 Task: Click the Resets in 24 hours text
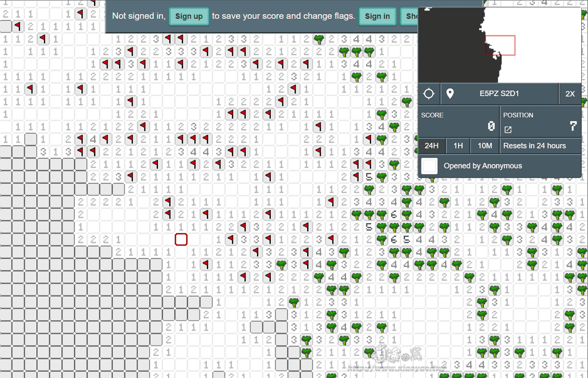(534, 145)
